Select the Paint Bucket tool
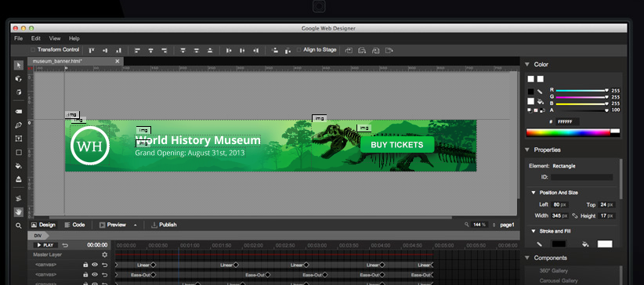 coord(19,166)
